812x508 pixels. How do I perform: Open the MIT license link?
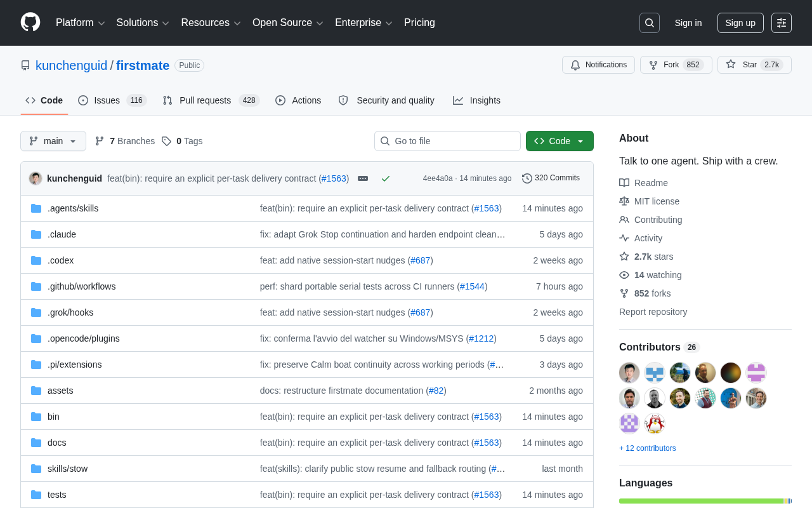tap(649, 201)
